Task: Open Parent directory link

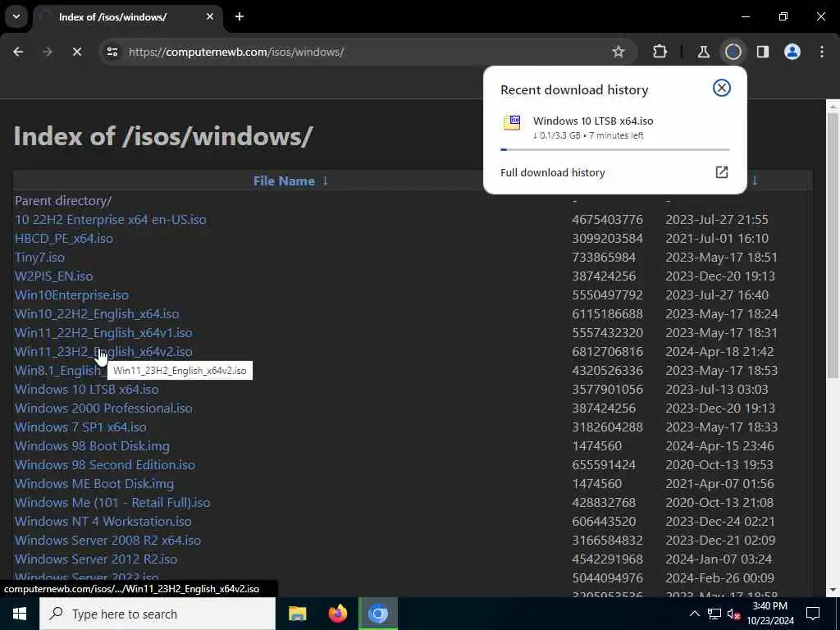Action: [63, 201]
